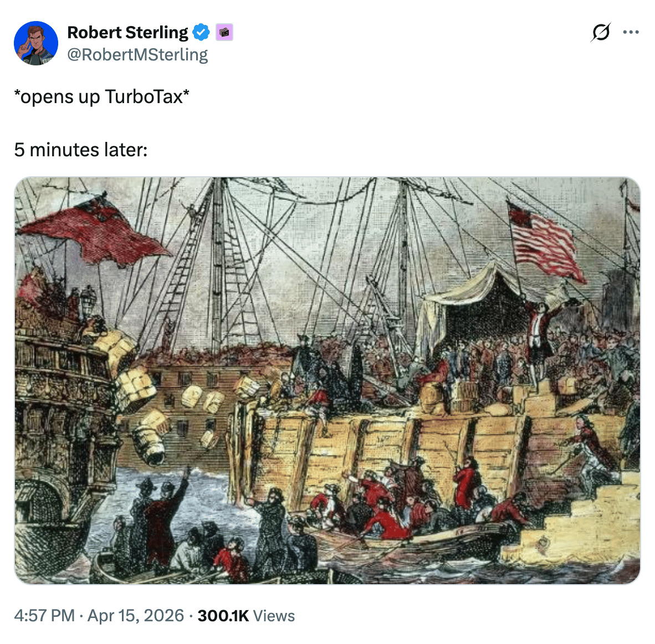Click the Apr 15, 2026 date
The width and height of the screenshot is (655, 644).
point(136,616)
